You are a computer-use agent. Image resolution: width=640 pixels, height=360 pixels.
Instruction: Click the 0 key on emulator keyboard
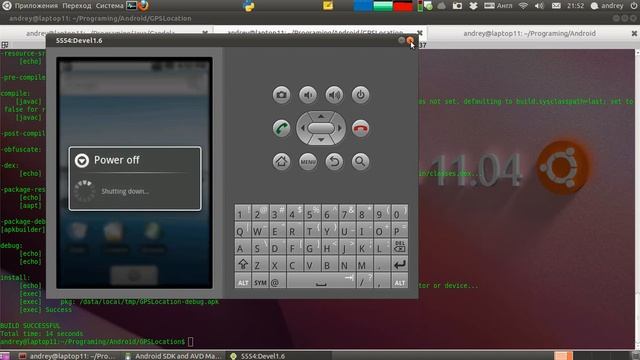[400, 213]
